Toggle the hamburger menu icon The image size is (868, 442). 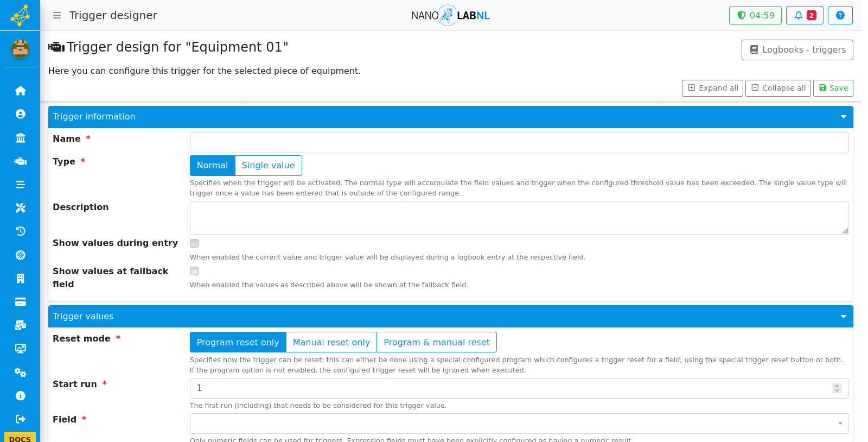coord(57,15)
